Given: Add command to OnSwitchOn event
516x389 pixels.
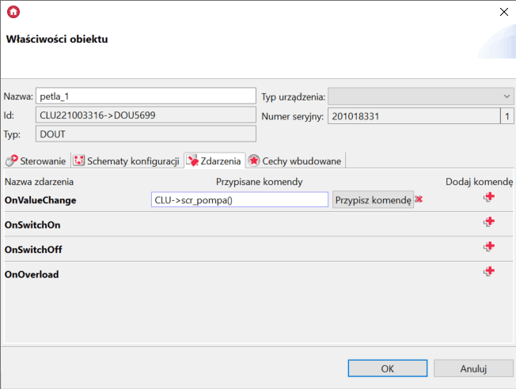Looking at the screenshot, I should (x=489, y=222).
